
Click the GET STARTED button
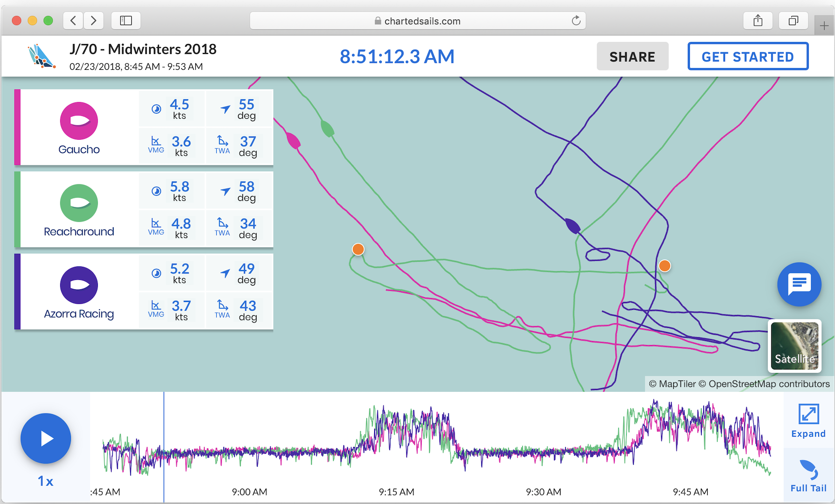(x=748, y=56)
